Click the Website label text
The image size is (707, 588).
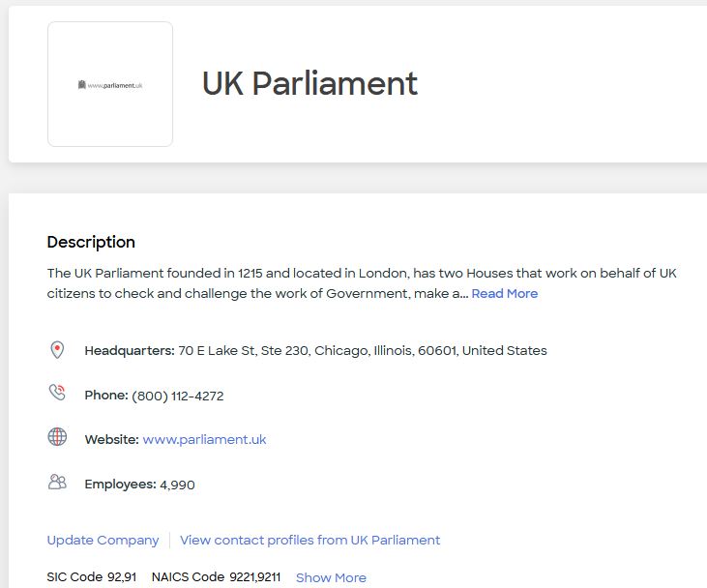point(111,439)
